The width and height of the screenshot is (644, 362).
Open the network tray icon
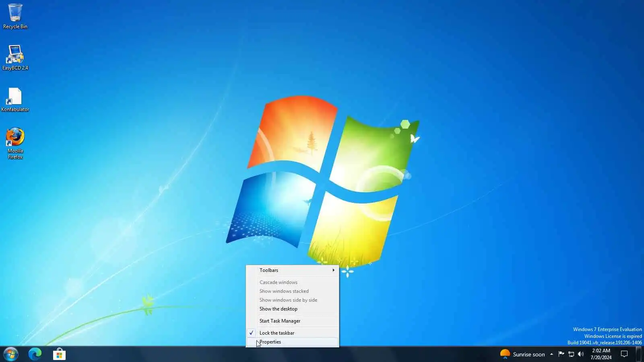pyautogui.click(x=571, y=354)
